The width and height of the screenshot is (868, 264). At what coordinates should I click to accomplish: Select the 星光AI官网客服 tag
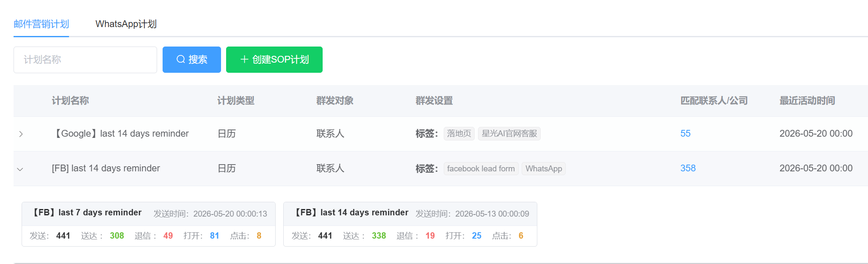[x=509, y=134]
